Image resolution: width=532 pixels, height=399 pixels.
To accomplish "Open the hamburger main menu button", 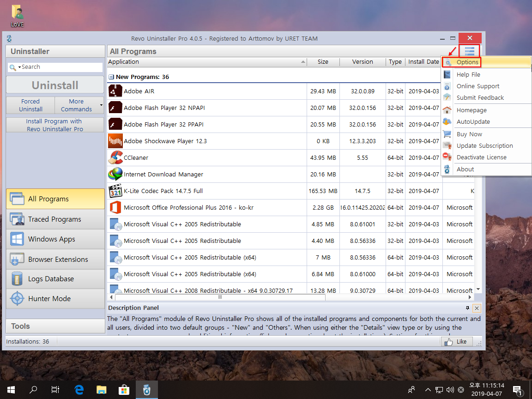I will (469, 51).
